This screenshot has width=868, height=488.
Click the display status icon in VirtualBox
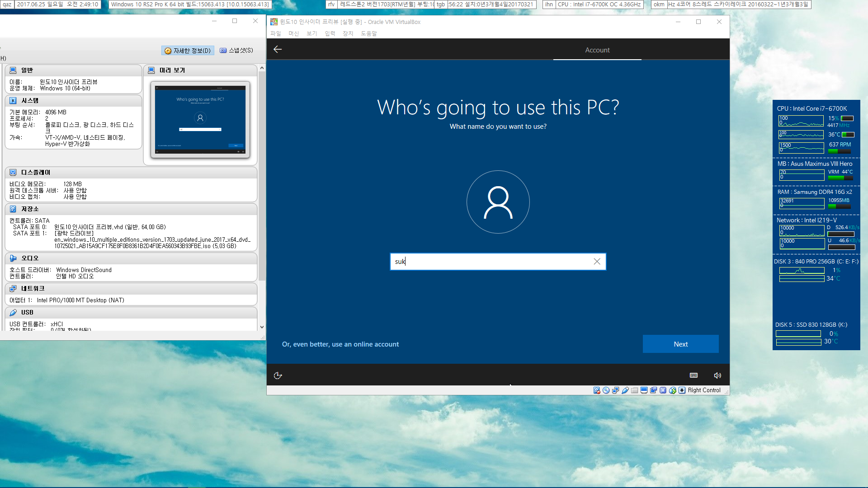click(644, 390)
